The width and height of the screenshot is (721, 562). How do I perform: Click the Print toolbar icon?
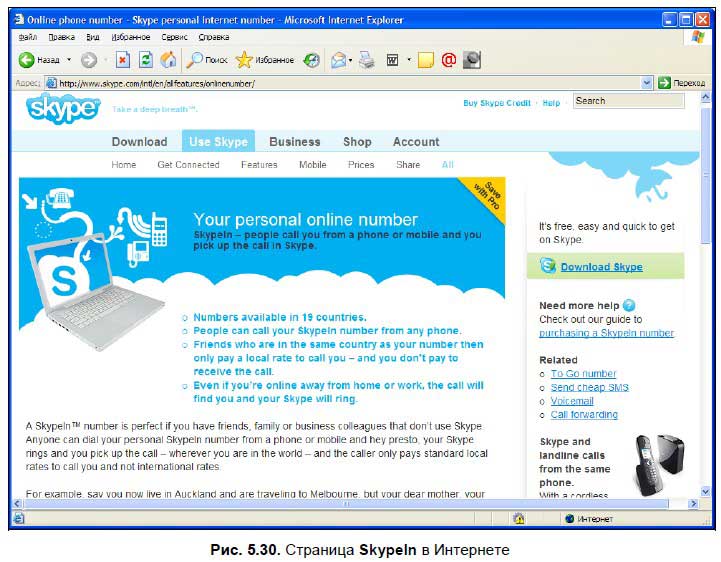tap(367, 60)
